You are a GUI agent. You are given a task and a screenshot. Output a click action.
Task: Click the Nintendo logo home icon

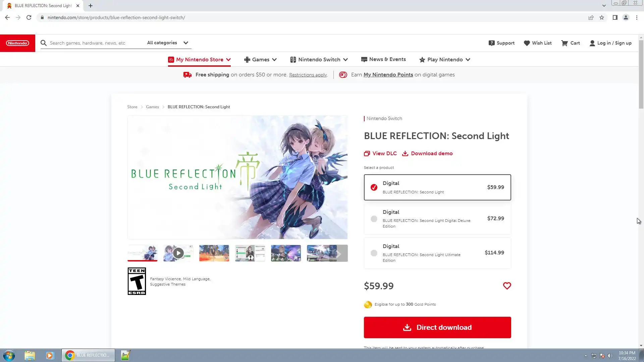tap(17, 43)
